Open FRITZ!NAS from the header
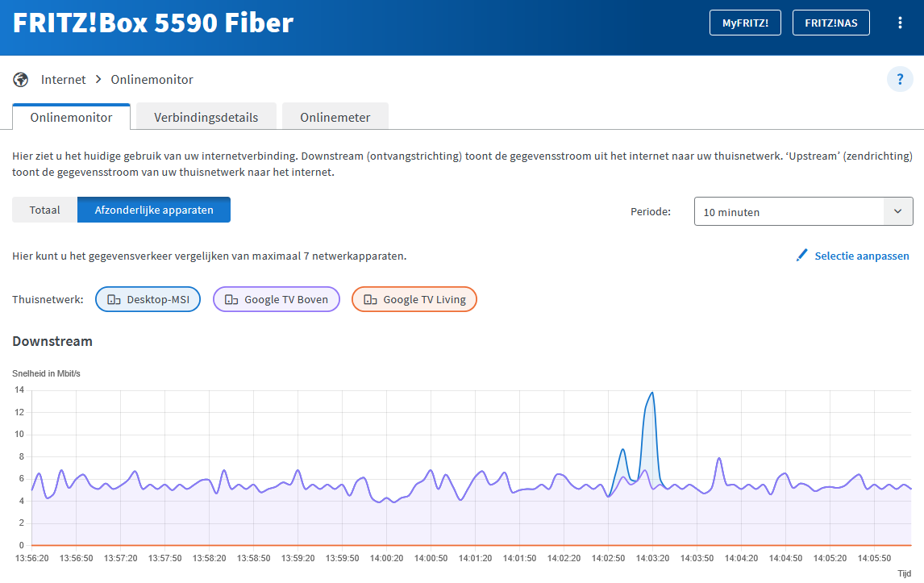924x583 pixels. coord(831,23)
